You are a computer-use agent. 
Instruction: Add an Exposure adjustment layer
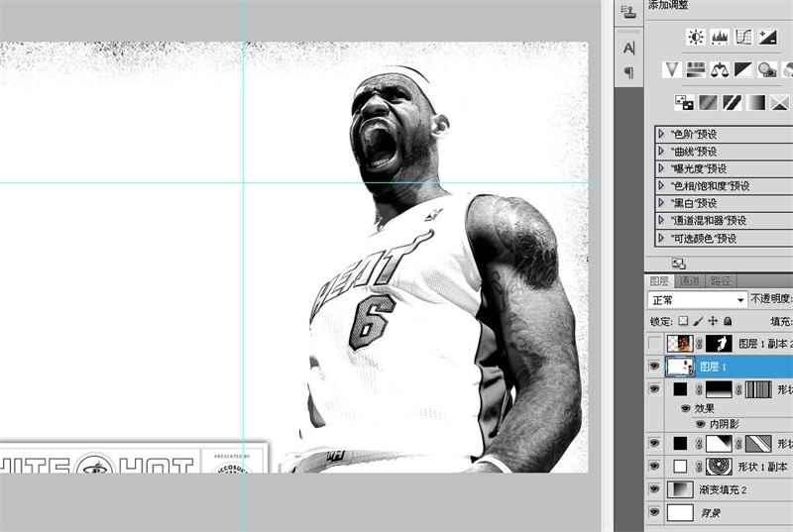pos(767,38)
